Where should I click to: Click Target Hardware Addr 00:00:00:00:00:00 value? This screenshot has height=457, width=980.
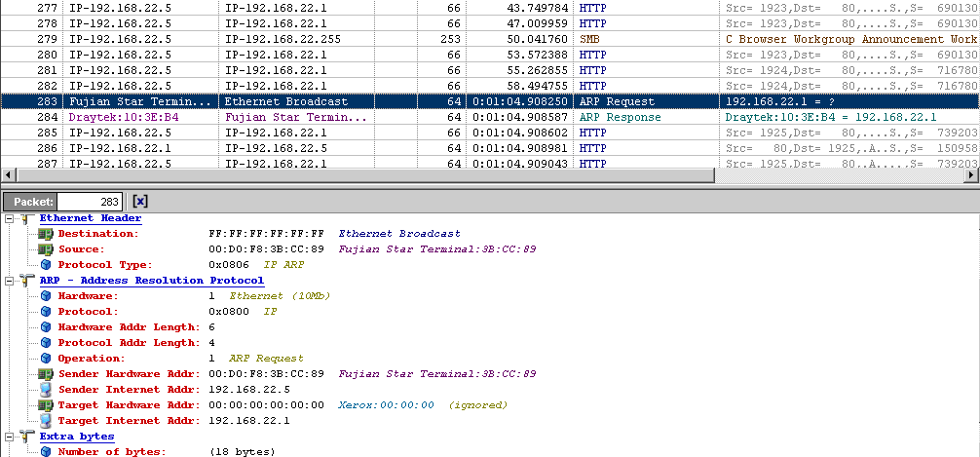tap(266, 405)
